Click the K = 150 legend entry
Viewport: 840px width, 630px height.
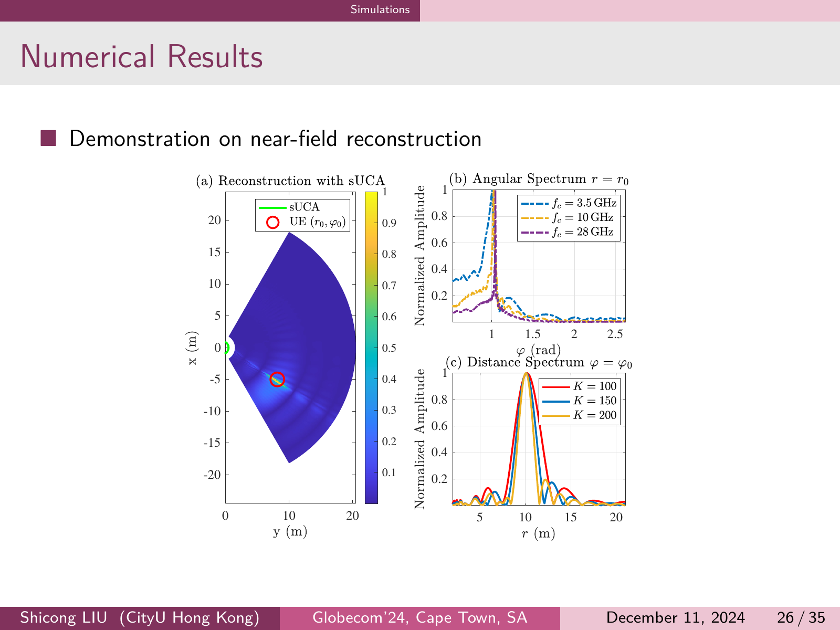click(x=580, y=401)
